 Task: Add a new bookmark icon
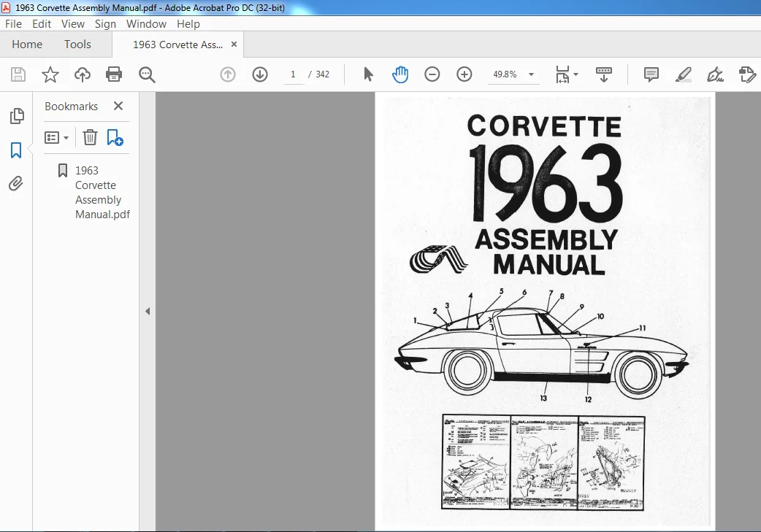115,137
